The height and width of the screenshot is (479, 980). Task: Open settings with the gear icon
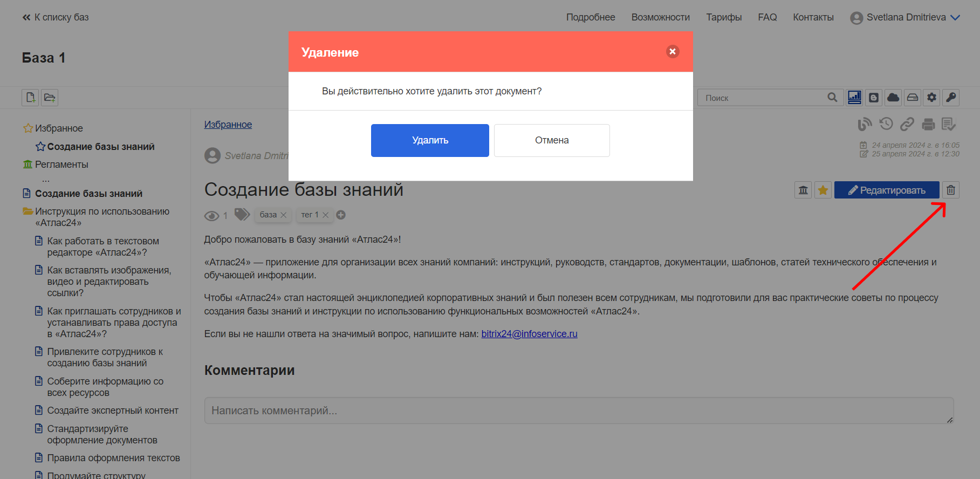(x=932, y=98)
